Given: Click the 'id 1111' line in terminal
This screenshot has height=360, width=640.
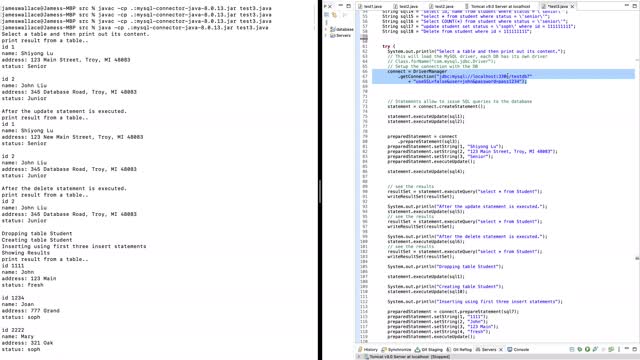Looking at the screenshot, I should pos(13,266).
